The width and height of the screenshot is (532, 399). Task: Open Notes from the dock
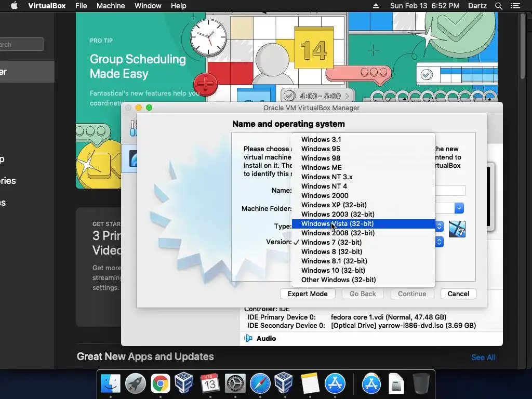click(310, 383)
